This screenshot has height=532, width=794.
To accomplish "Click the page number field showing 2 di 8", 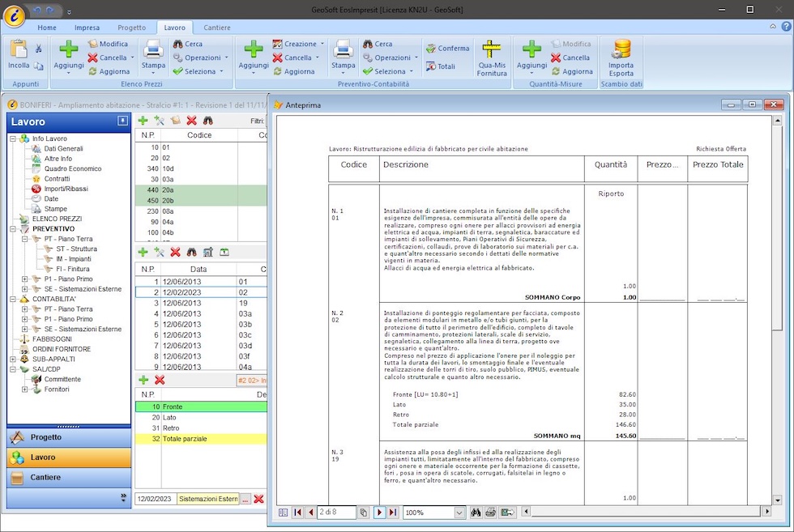I will tap(336, 513).
